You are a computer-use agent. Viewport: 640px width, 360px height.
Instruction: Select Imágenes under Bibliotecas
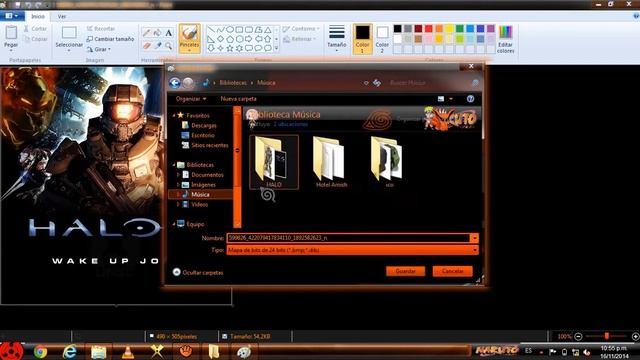pos(199,184)
